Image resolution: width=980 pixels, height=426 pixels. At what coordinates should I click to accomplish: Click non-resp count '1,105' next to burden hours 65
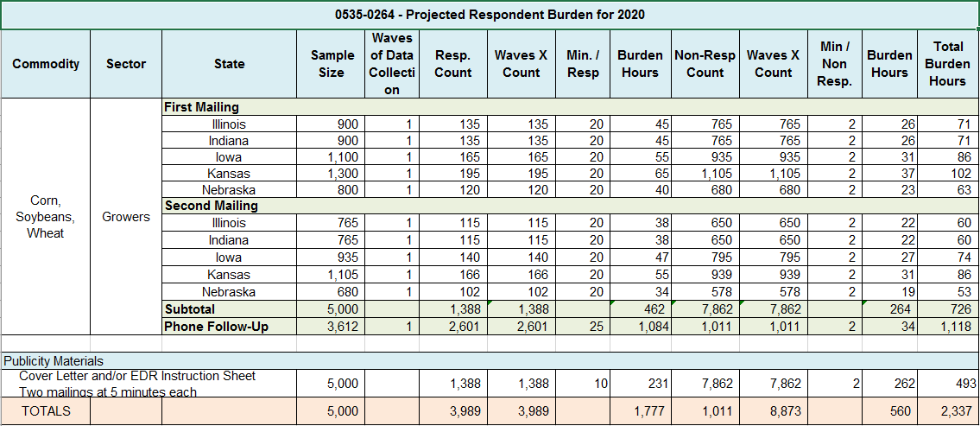(705, 174)
